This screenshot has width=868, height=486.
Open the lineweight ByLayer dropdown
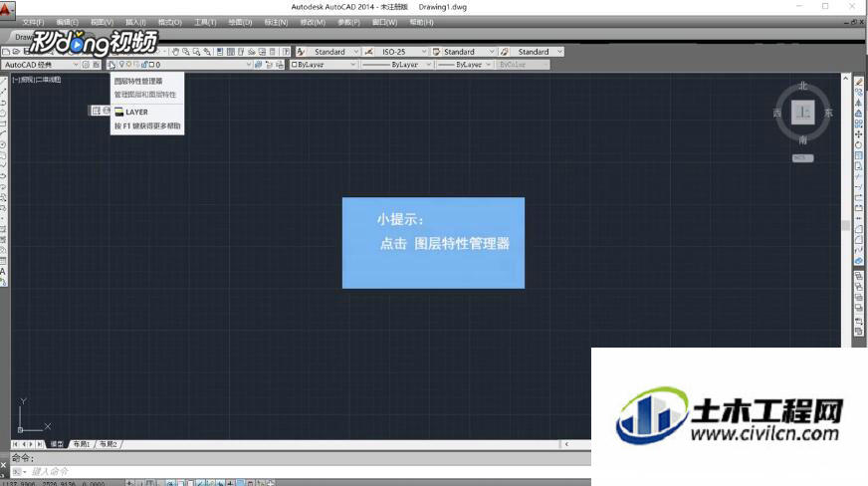tap(488, 65)
